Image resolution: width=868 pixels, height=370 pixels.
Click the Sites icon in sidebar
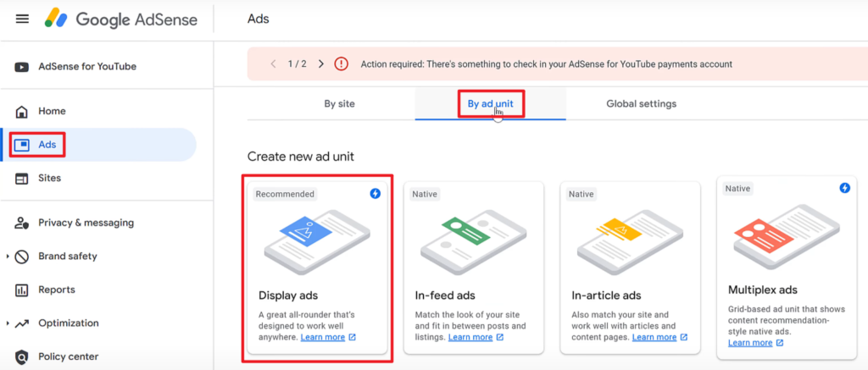(21, 179)
